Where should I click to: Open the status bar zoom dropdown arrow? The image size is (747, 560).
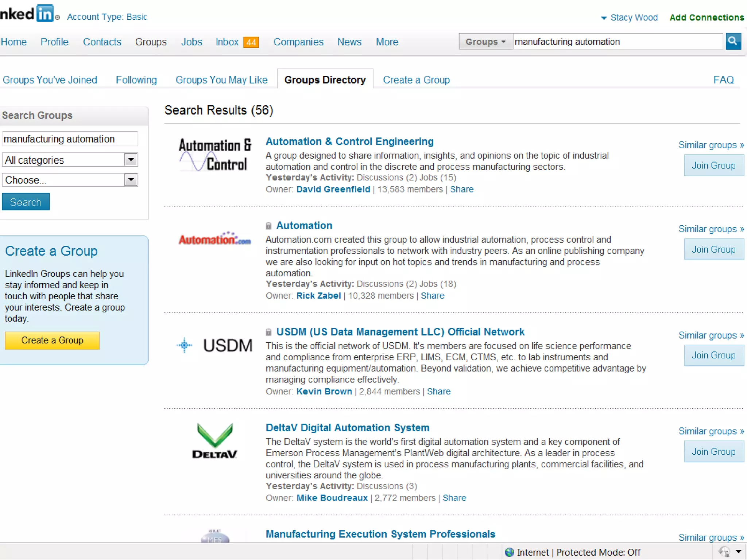pos(739,552)
